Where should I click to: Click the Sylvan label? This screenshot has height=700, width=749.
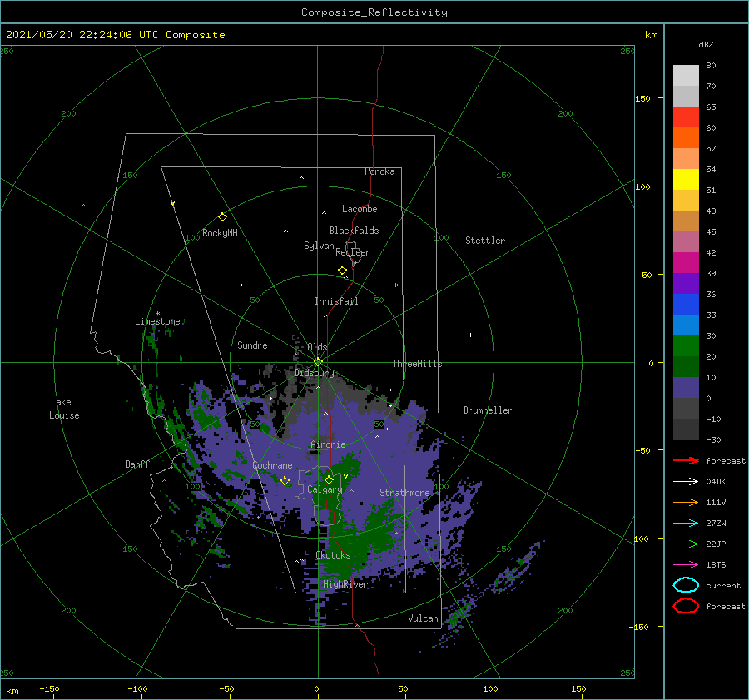pyautogui.click(x=319, y=246)
